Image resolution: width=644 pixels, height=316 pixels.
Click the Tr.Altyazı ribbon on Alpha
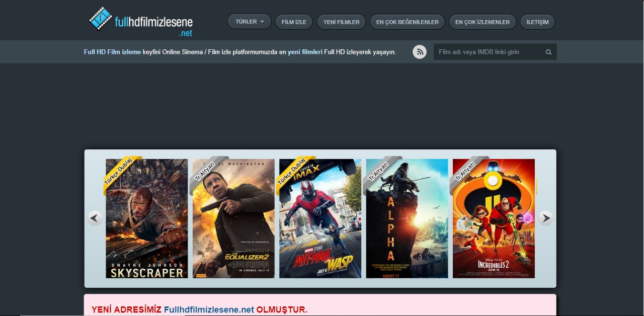click(x=380, y=173)
